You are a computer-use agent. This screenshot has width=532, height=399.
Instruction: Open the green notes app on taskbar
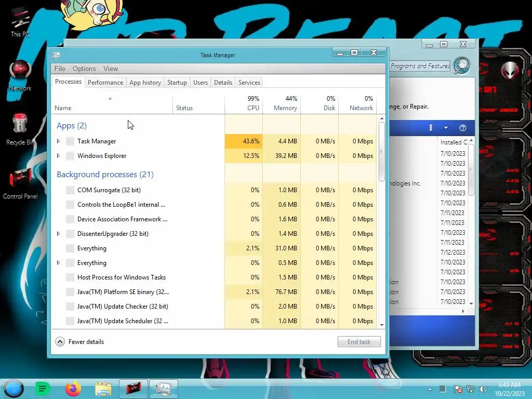(x=43, y=389)
